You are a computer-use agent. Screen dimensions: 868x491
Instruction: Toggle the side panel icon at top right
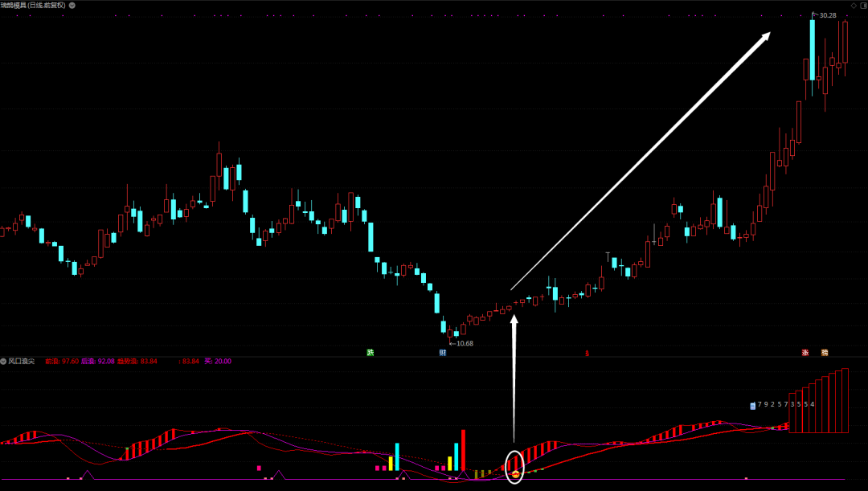point(863,5)
